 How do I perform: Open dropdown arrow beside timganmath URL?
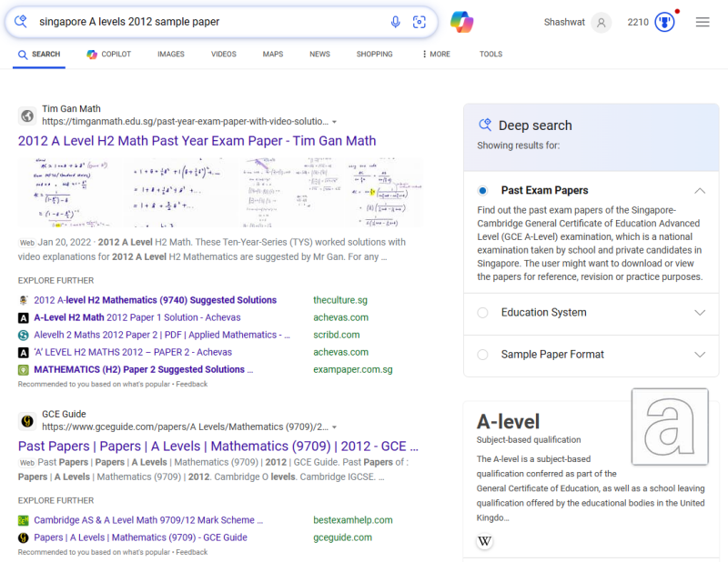point(335,122)
